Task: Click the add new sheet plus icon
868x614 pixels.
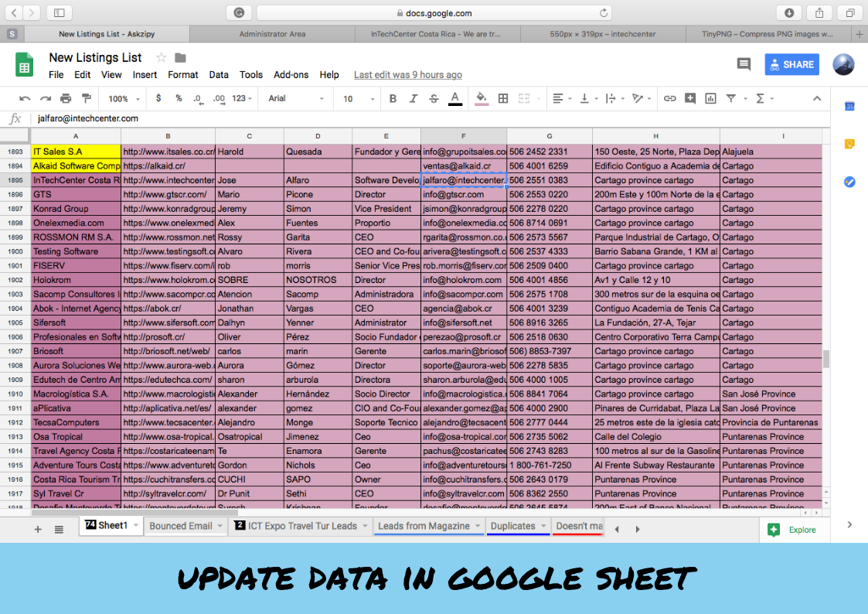Action: pos(37,529)
